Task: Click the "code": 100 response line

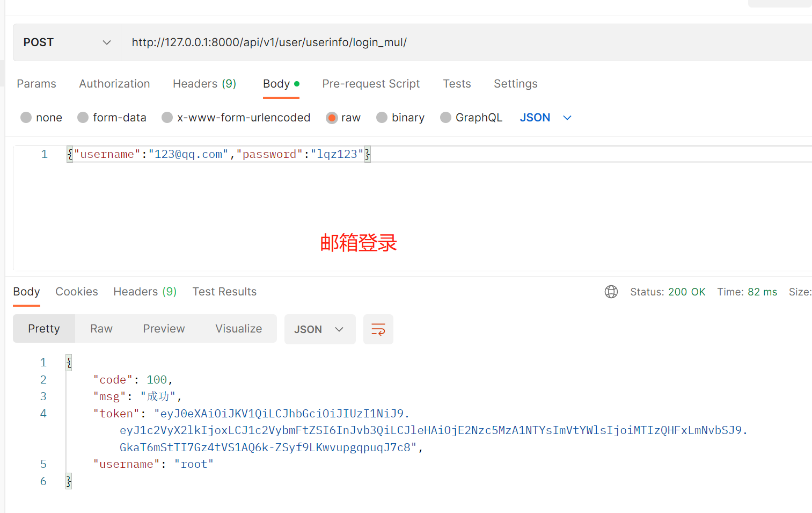Action: coord(133,380)
